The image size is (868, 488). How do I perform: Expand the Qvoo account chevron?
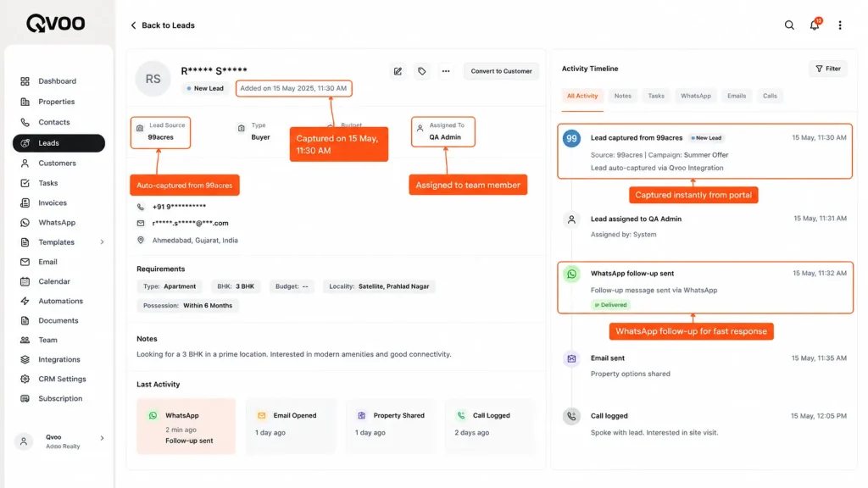point(102,438)
